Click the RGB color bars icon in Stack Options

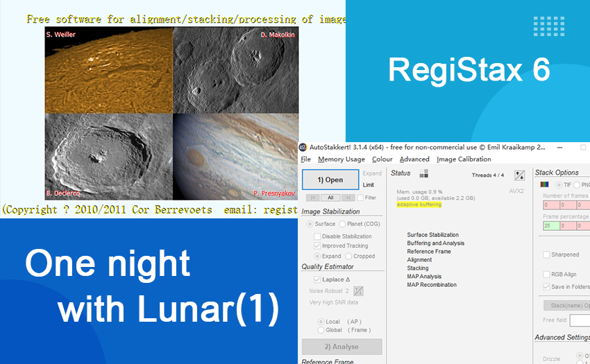point(544,184)
